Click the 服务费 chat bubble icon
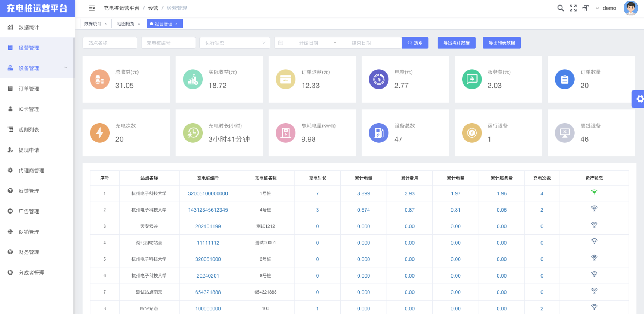The width and height of the screenshot is (644, 314). point(472,79)
